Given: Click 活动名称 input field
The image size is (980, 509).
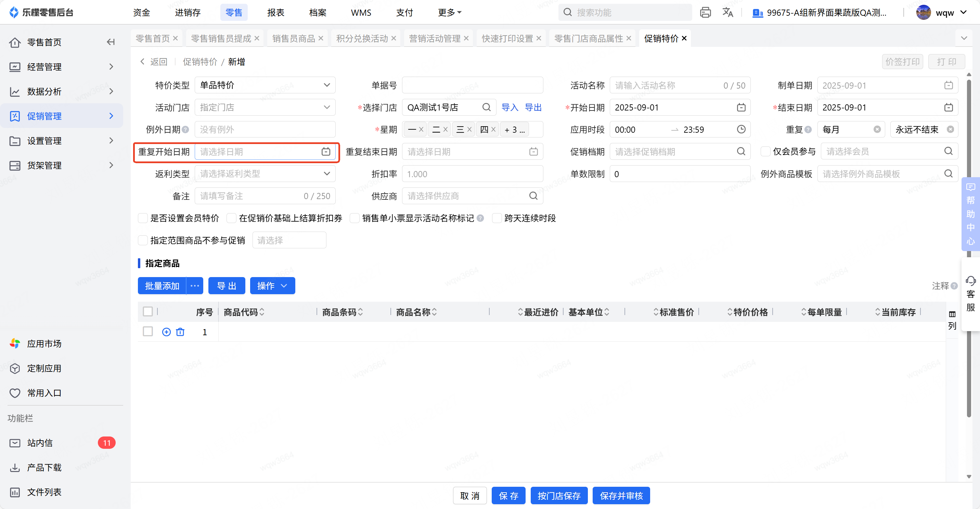Looking at the screenshot, I should pos(680,86).
